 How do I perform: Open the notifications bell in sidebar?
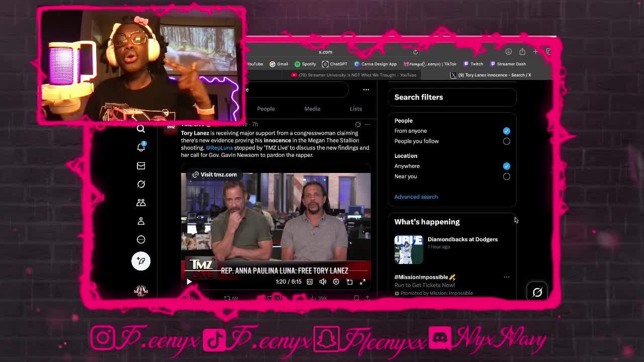[141, 147]
